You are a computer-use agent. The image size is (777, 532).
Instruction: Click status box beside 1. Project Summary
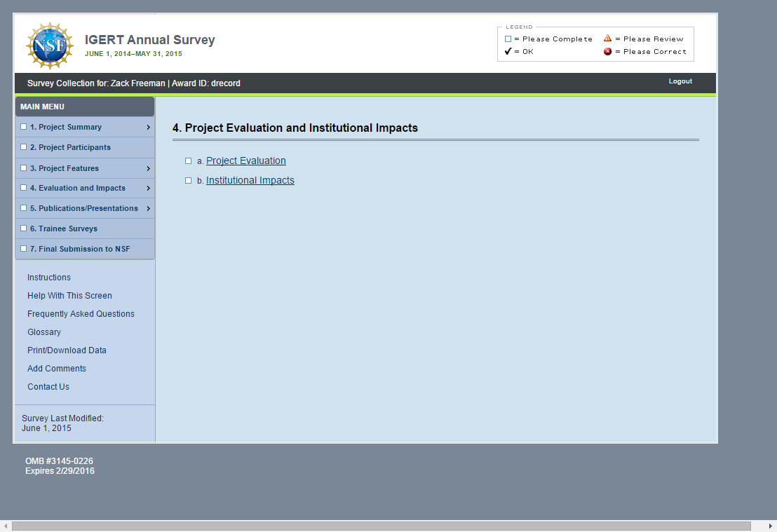pyautogui.click(x=23, y=127)
